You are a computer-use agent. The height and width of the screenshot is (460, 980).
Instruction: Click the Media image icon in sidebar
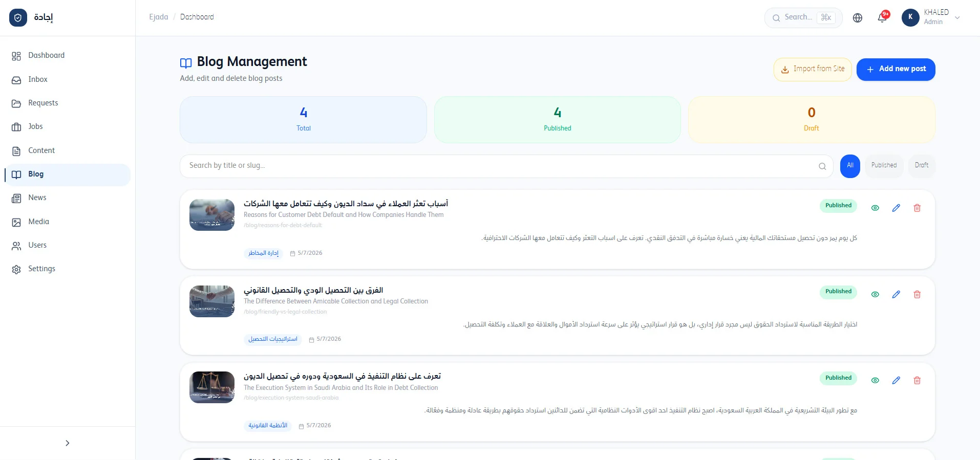16,222
